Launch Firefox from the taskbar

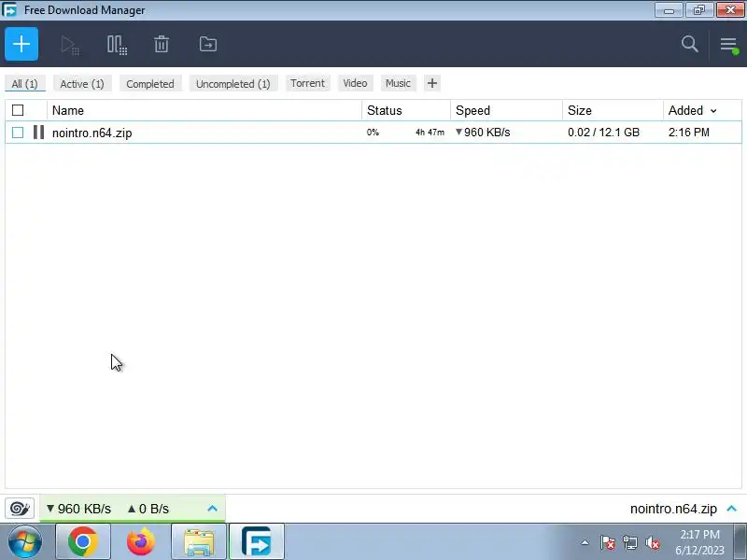coord(141,542)
